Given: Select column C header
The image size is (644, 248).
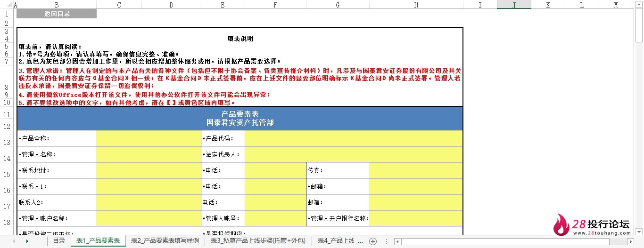Looking at the screenshot, I should tap(118, 5).
